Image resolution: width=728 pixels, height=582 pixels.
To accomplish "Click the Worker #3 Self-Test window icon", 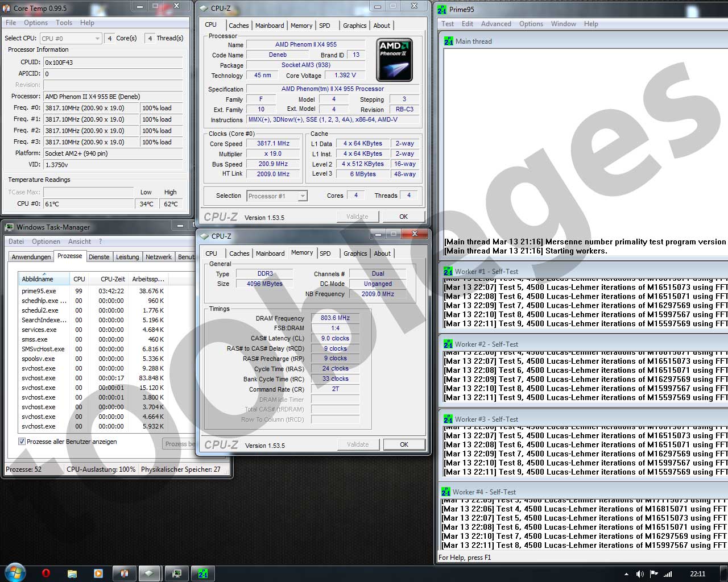I will tap(448, 419).
